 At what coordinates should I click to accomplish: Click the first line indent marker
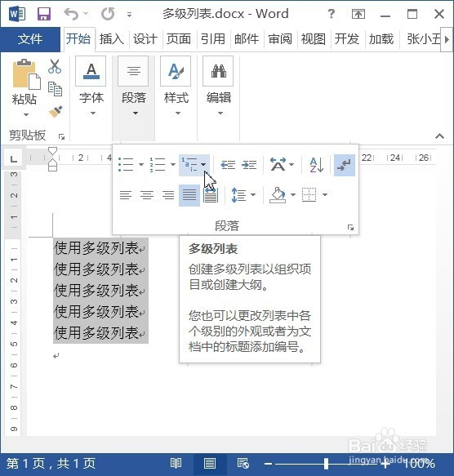(53, 151)
